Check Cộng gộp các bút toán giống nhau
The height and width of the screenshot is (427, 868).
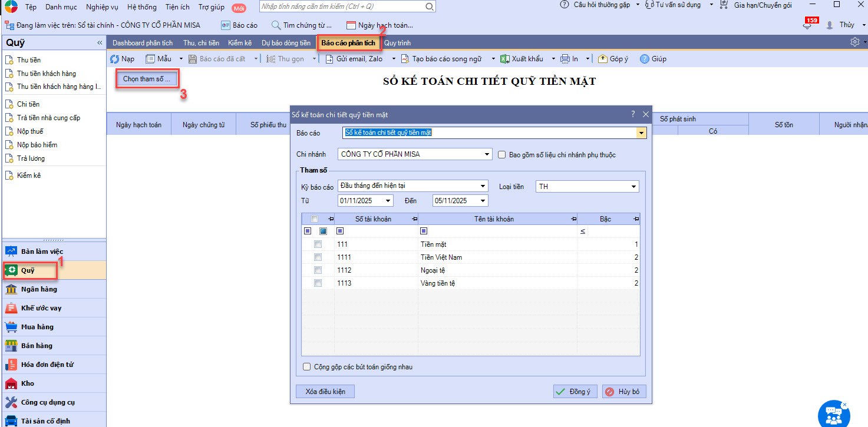click(306, 367)
